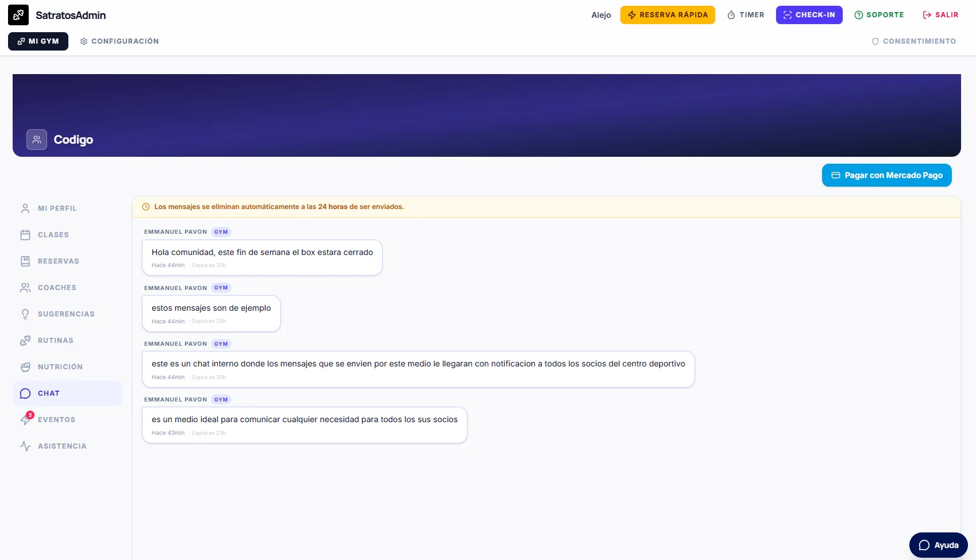Select the 'chat interno' message bubble
Image resolution: width=976 pixels, height=560 pixels.
pos(418,369)
